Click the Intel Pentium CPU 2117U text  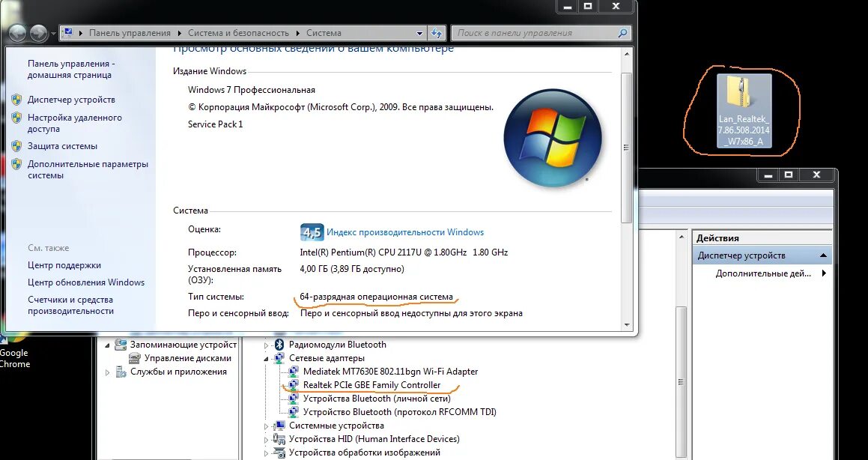point(404,252)
